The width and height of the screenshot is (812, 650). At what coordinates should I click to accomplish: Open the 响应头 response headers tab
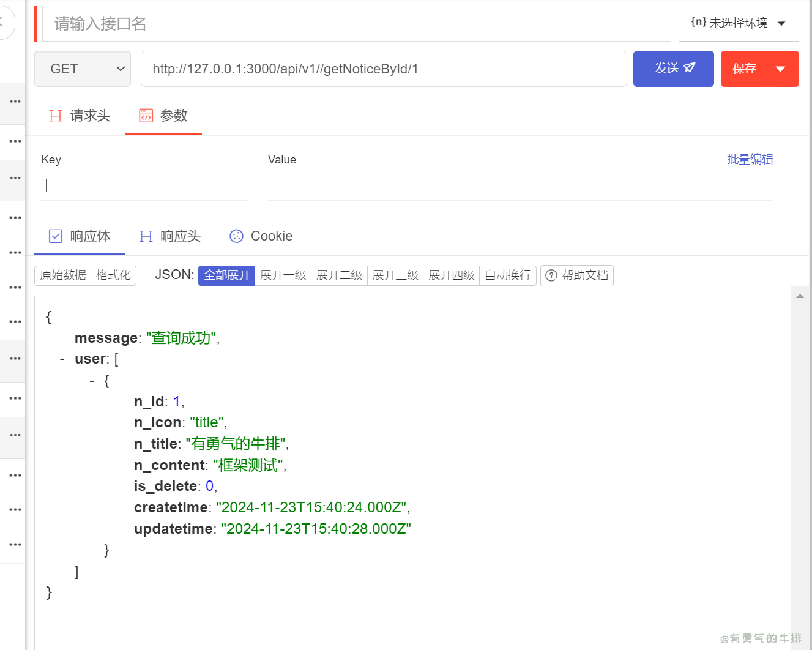pos(170,236)
